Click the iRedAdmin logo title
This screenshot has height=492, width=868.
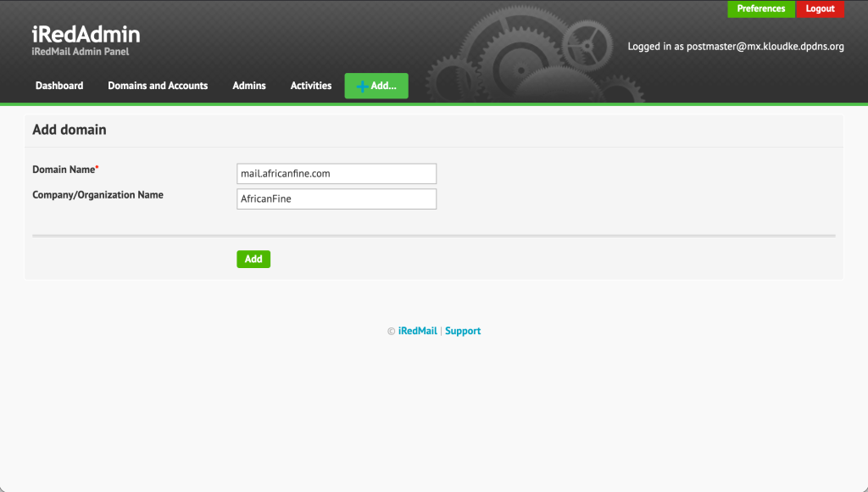[86, 35]
